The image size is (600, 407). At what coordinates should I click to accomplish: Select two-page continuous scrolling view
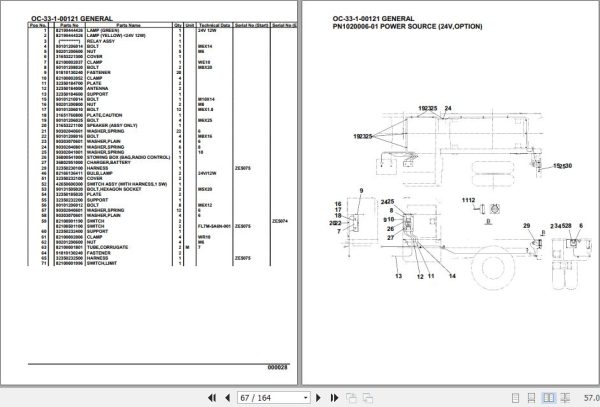tap(565, 398)
